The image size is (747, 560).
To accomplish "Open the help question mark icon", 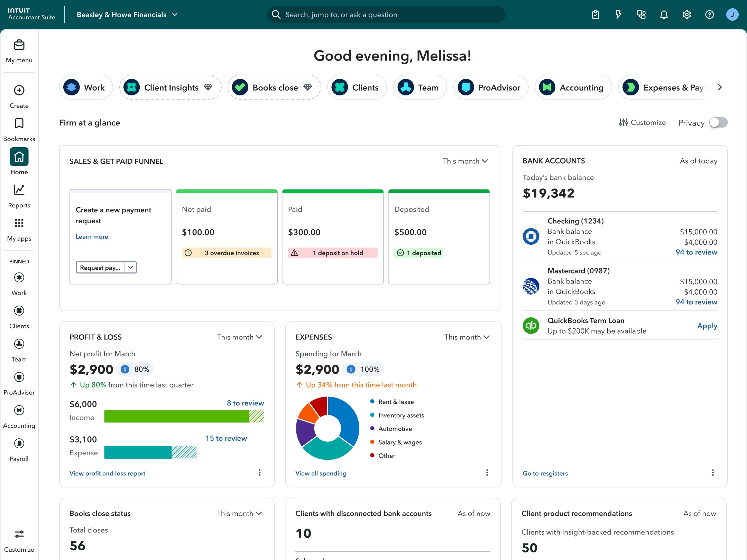I will [x=709, y=14].
